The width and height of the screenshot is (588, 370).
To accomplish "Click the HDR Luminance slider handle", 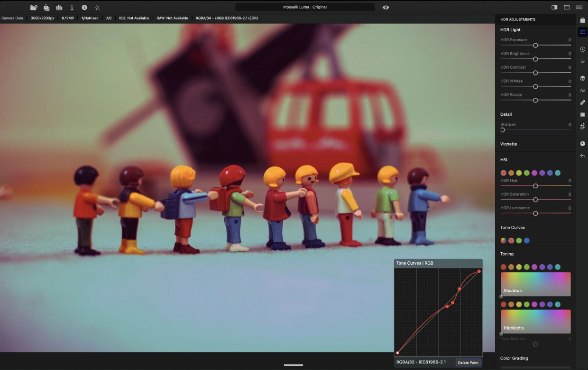I will click(535, 213).
